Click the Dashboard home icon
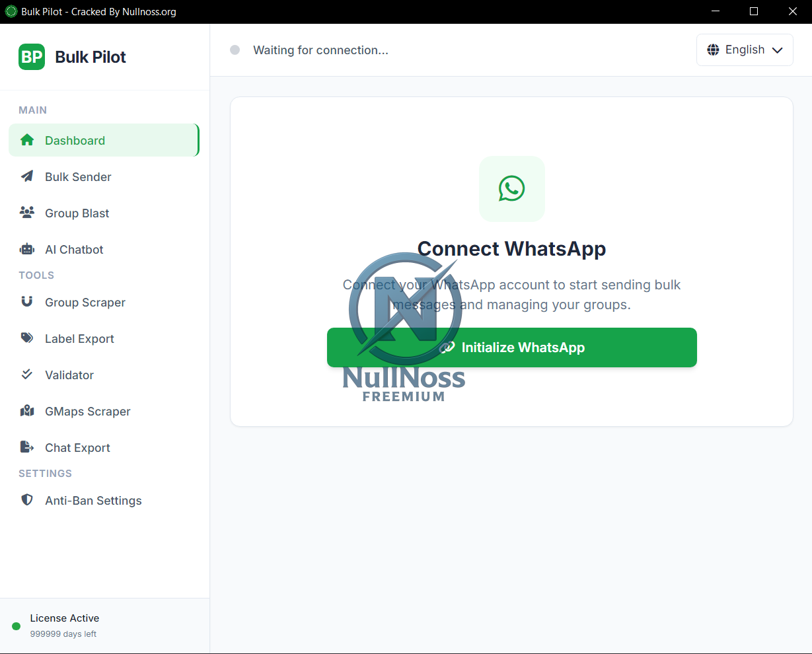The image size is (812, 654). pyautogui.click(x=27, y=140)
